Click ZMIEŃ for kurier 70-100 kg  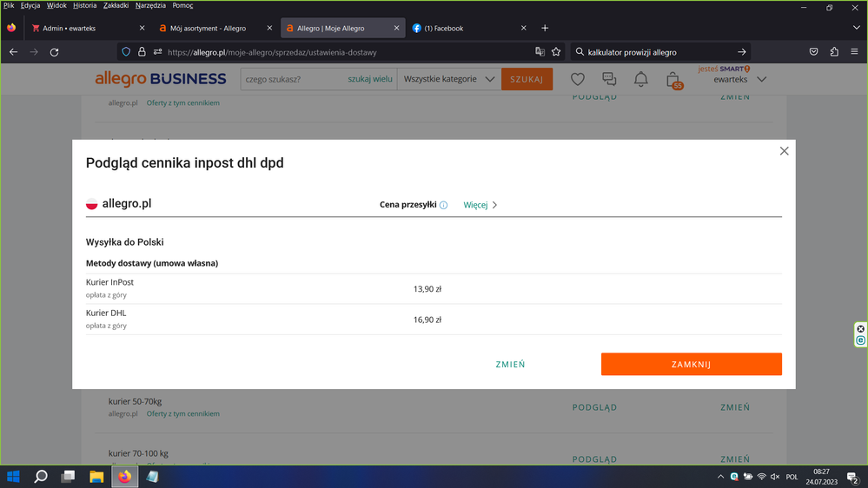735,459
